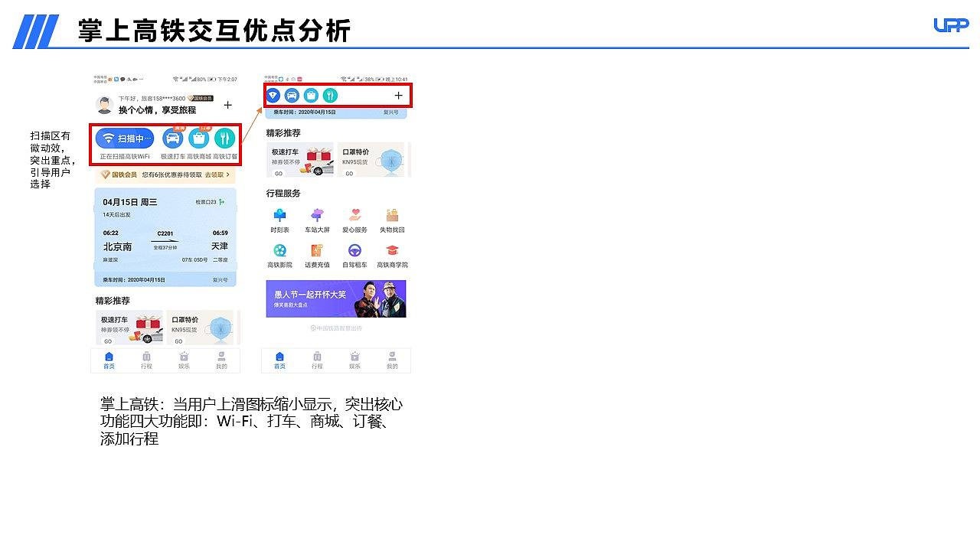
Task: Open 话费充值 phone recharge icon
Action: [x=317, y=256]
